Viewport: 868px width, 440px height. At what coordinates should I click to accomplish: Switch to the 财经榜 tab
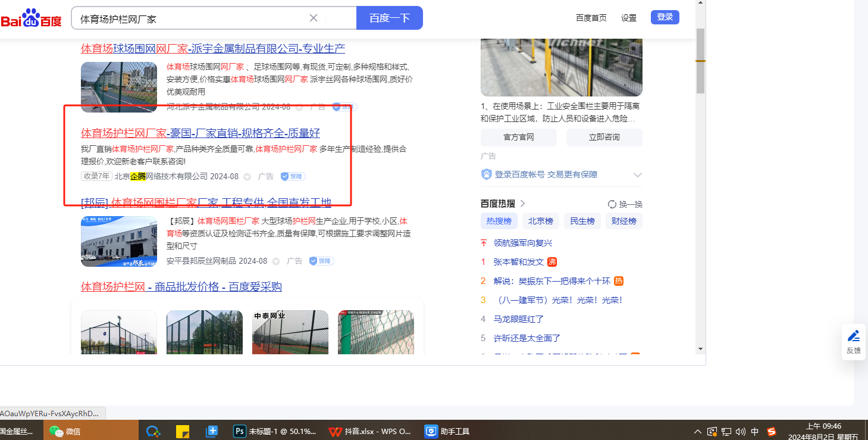click(x=624, y=221)
